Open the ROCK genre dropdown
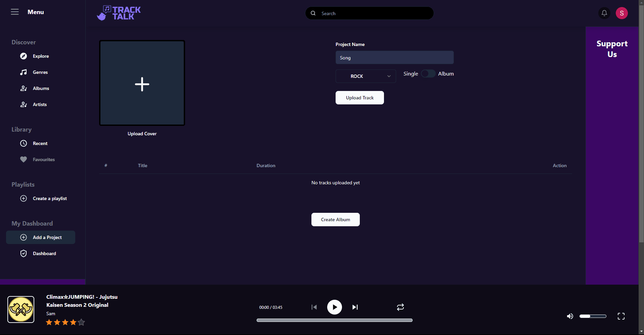The width and height of the screenshot is (644, 335). [365, 76]
